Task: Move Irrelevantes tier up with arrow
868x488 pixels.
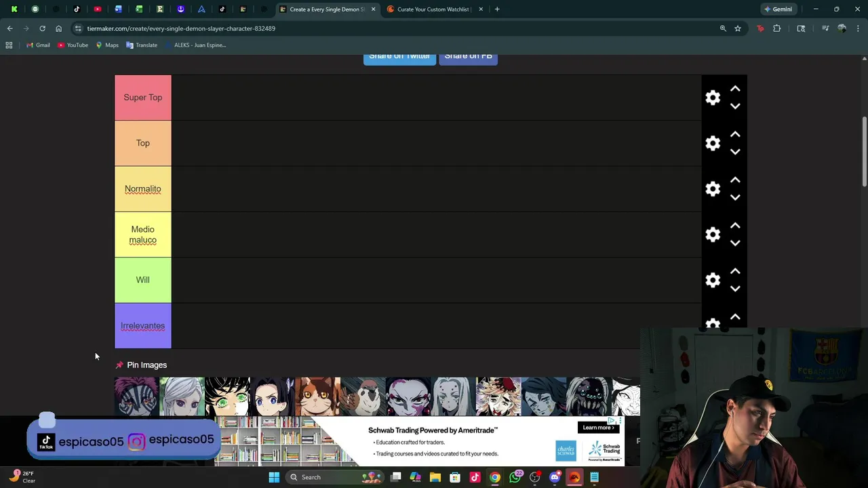Action: pos(735,317)
